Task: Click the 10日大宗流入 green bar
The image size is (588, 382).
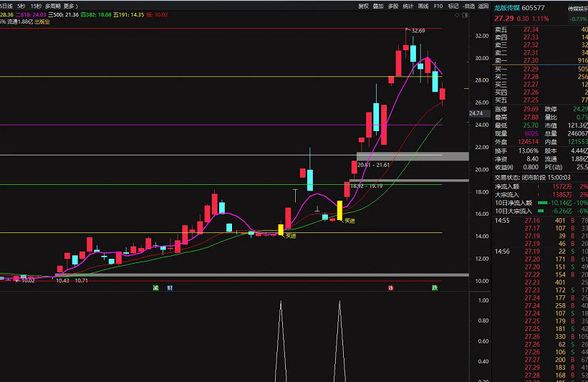Action: 541,211
